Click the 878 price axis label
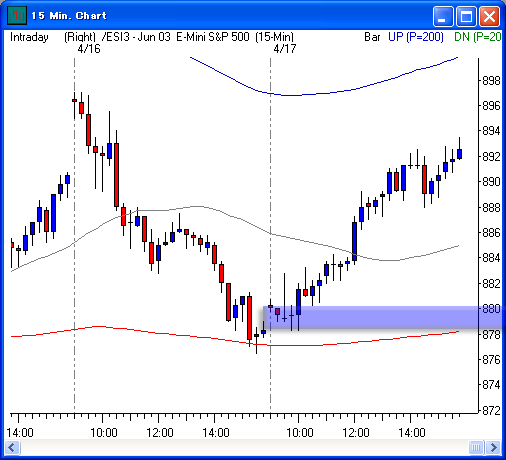 [491, 334]
